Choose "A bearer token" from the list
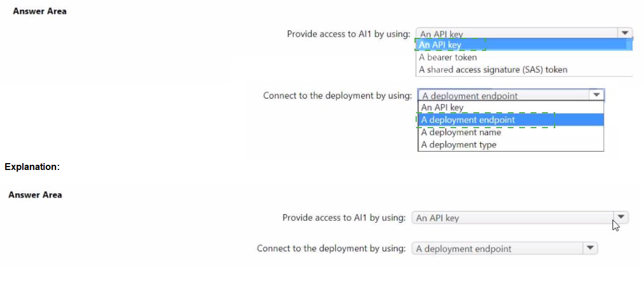The height and width of the screenshot is (281, 644). [x=448, y=57]
